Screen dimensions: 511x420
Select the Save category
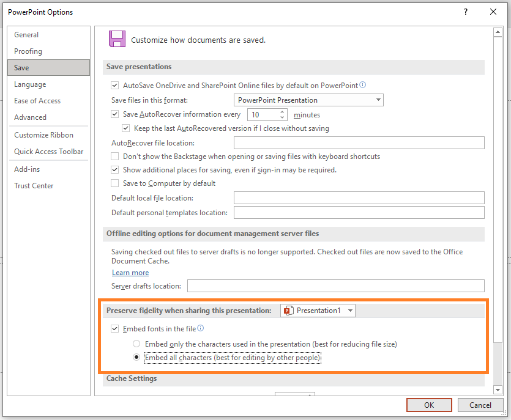click(x=48, y=68)
